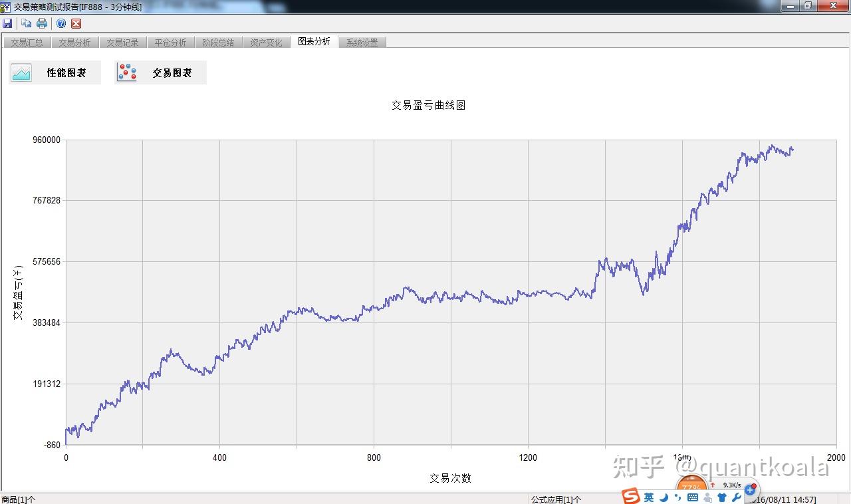Click status bar text 商品[1]个

pos(19,499)
